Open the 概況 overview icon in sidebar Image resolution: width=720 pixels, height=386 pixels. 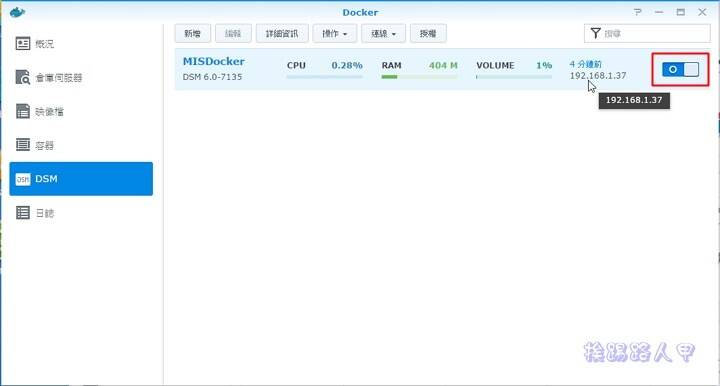pyautogui.click(x=23, y=44)
